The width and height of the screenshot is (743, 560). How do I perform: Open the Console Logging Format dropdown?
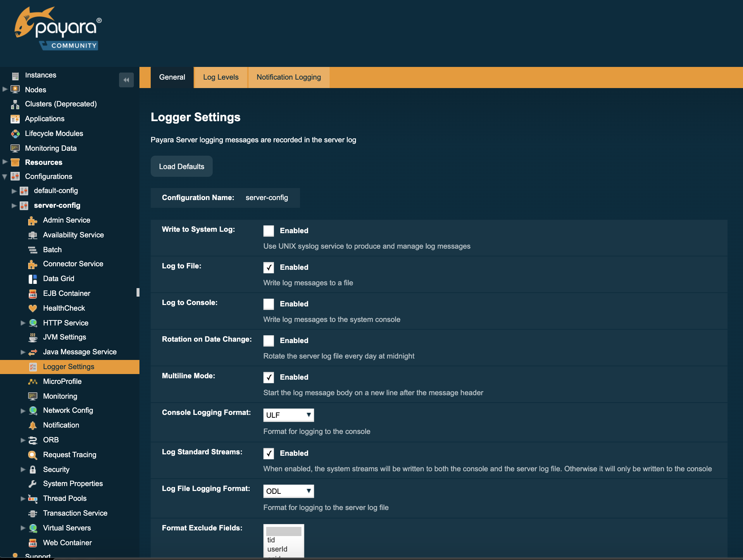(x=288, y=415)
